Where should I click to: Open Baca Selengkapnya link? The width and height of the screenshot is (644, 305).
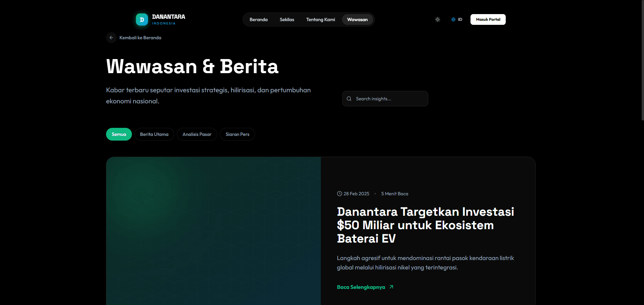pos(360,287)
